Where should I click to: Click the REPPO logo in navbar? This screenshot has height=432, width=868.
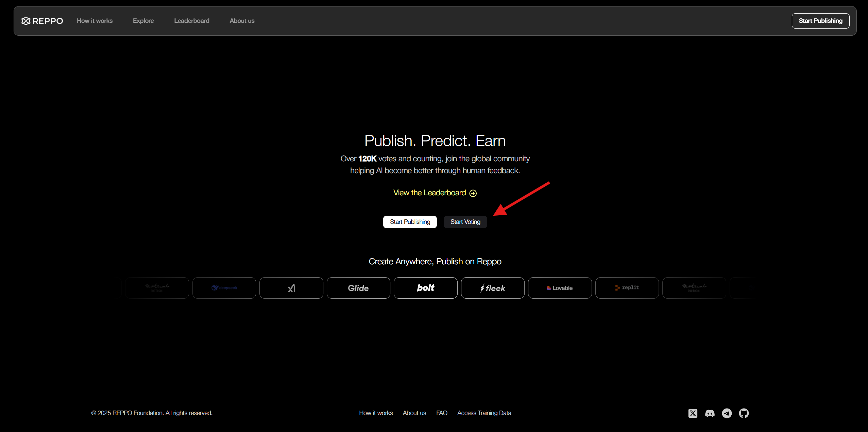point(42,21)
